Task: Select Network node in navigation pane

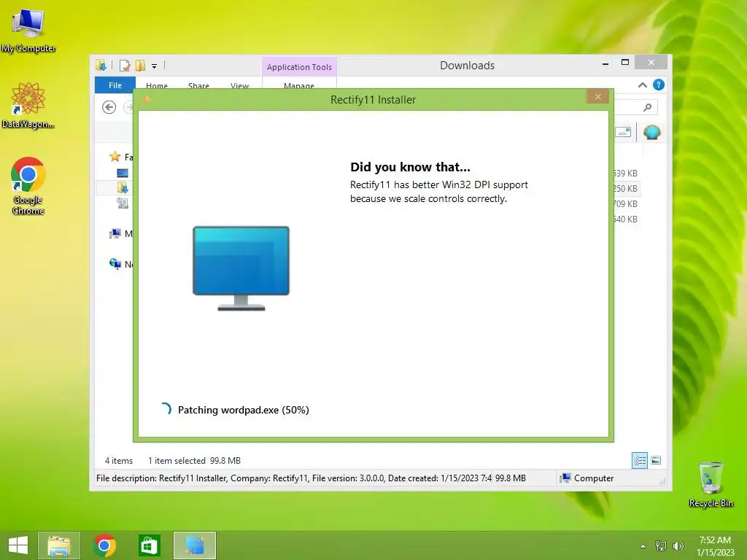Action: click(115, 264)
